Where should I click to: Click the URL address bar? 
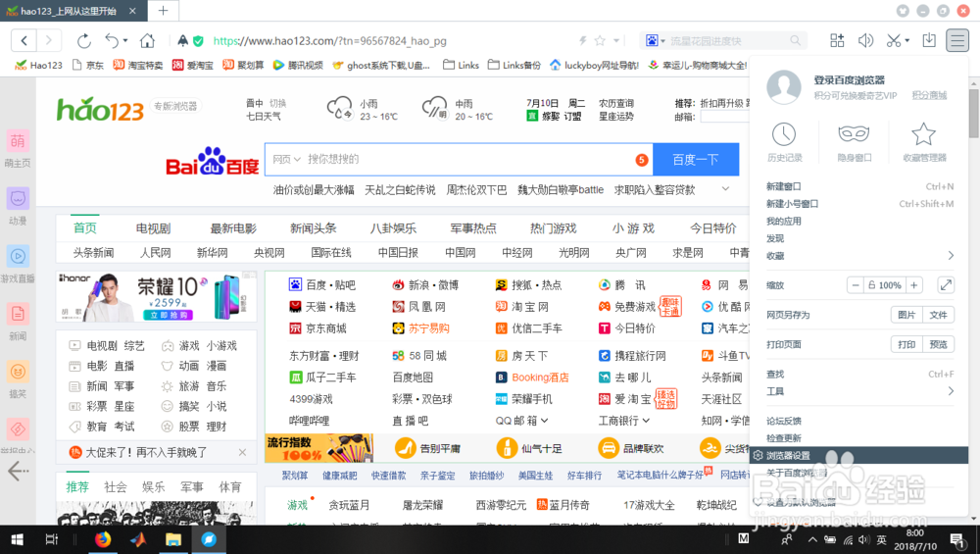(387, 40)
